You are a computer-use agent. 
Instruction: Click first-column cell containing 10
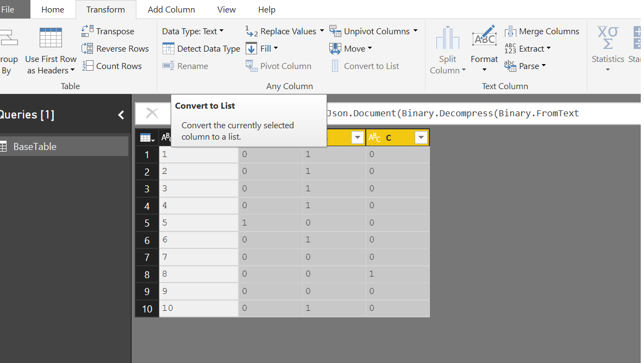(199, 308)
